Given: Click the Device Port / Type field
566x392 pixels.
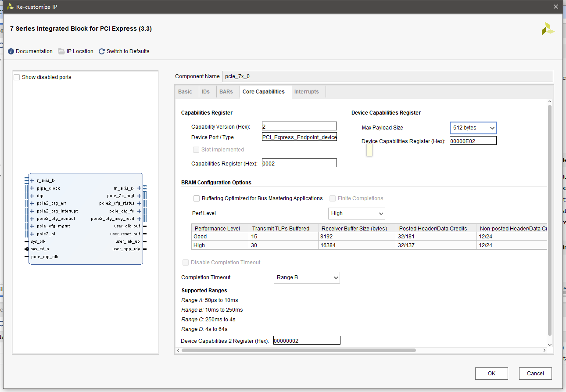Looking at the screenshot, I should (299, 137).
